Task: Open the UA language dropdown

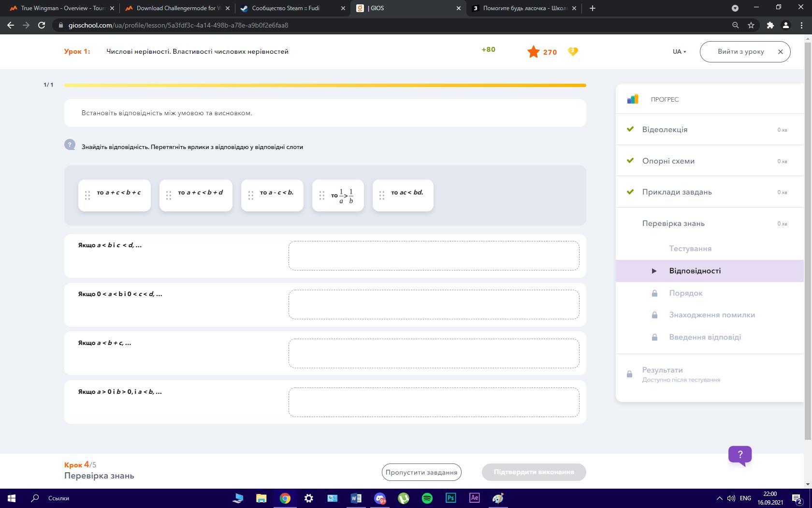Action: [x=679, y=52]
